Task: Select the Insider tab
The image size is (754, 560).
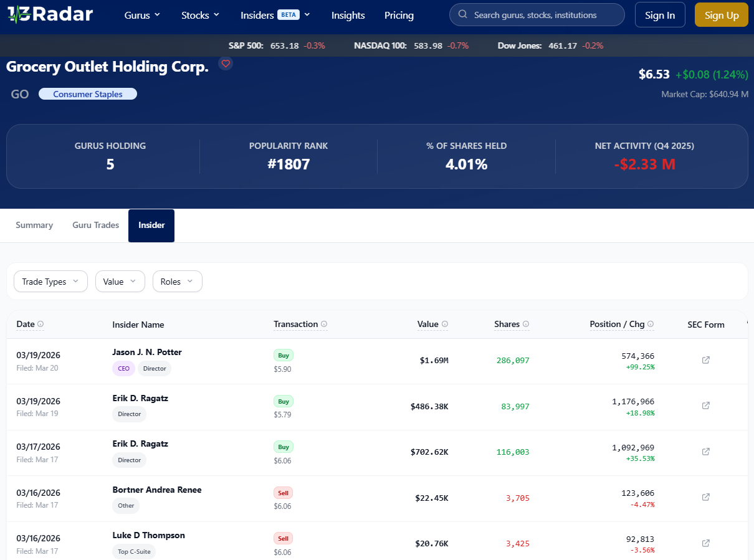Action: (151, 225)
